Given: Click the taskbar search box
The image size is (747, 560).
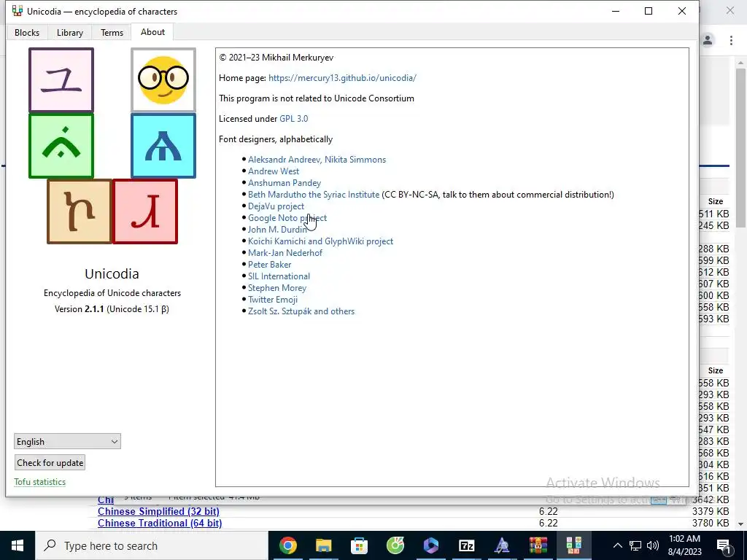Looking at the screenshot, I should click(x=152, y=545).
